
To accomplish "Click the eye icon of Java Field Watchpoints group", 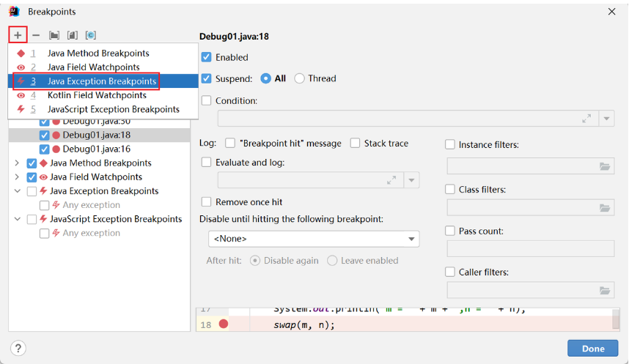I will tap(44, 177).
